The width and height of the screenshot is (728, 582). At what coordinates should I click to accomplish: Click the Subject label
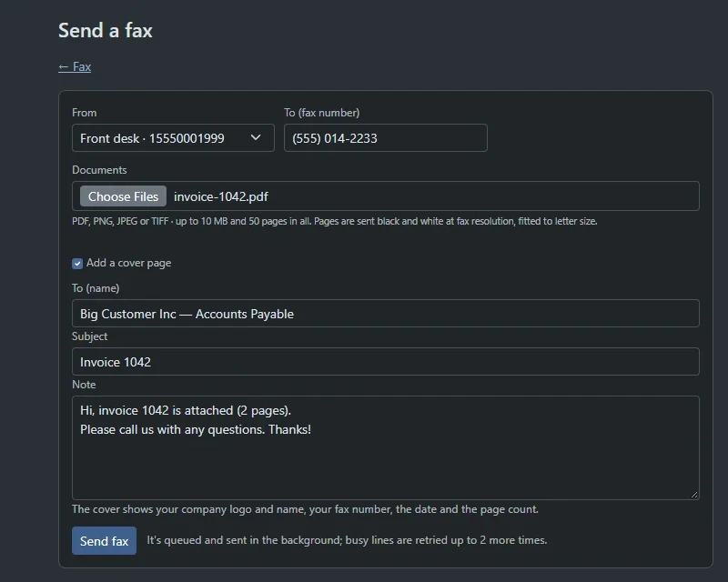tap(89, 336)
